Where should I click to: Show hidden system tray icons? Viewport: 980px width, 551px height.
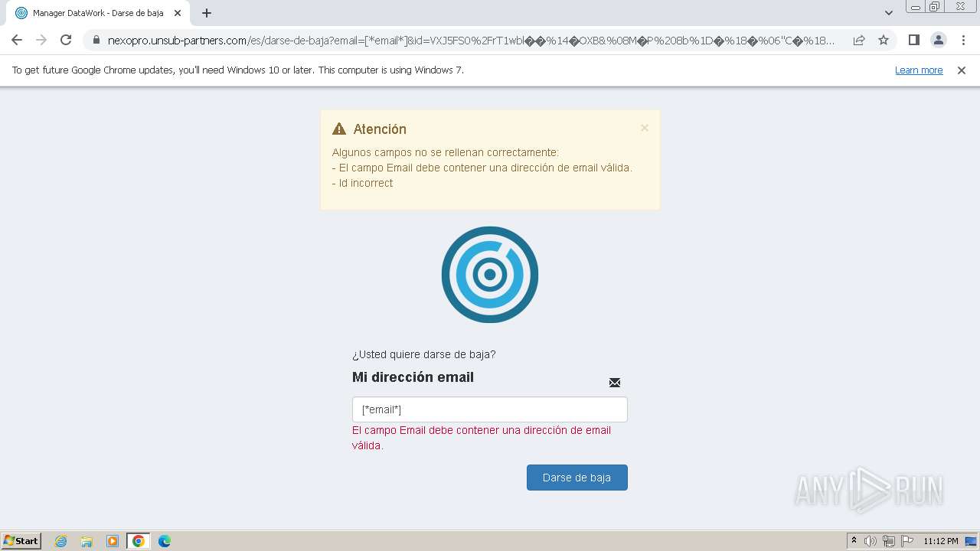tap(854, 541)
